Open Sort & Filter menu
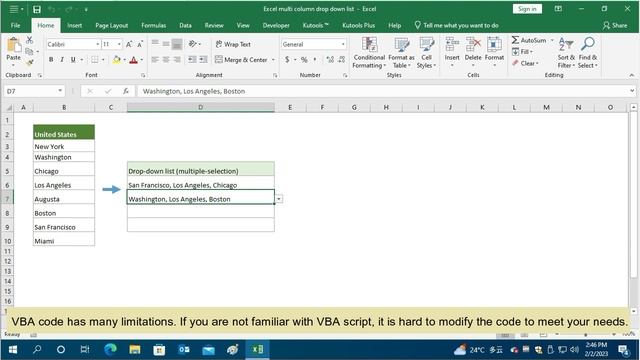This screenshot has height=360, width=640. pos(566,53)
